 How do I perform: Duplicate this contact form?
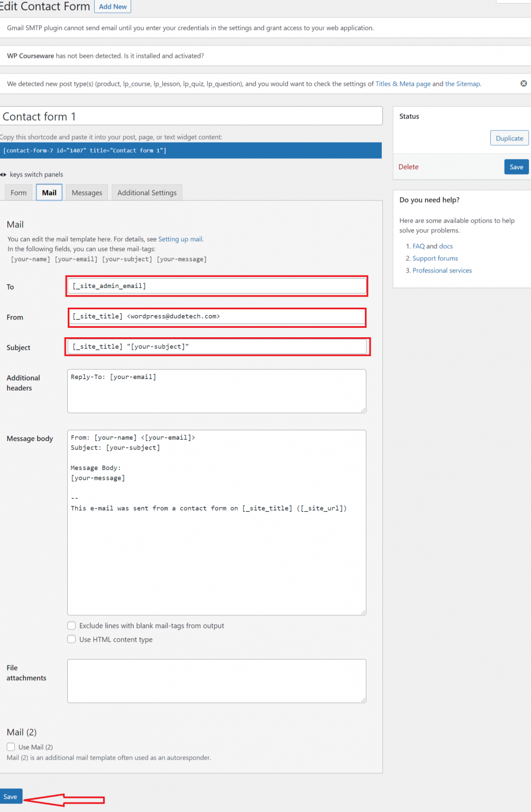pyautogui.click(x=509, y=138)
